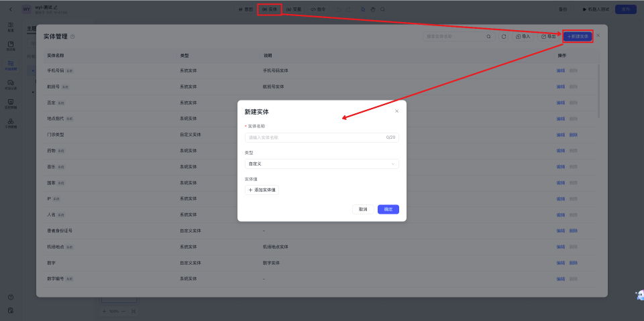Click the 添加实体值 button
This screenshot has width=644, height=321.
[262, 190]
